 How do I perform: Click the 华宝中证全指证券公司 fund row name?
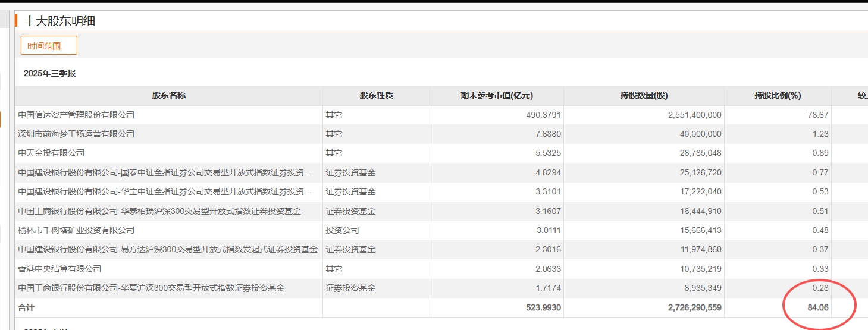coord(165,191)
